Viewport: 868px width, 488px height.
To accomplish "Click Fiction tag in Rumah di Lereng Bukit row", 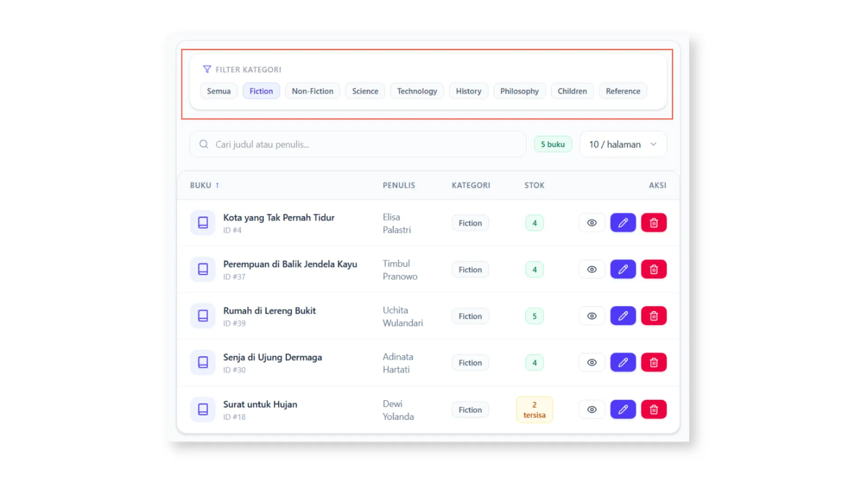I will coord(470,316).
